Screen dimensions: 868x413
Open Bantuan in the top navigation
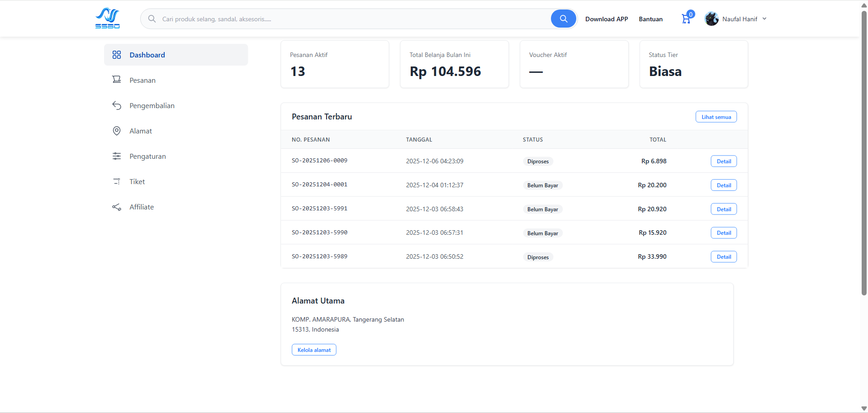click(x=650, y=19)
